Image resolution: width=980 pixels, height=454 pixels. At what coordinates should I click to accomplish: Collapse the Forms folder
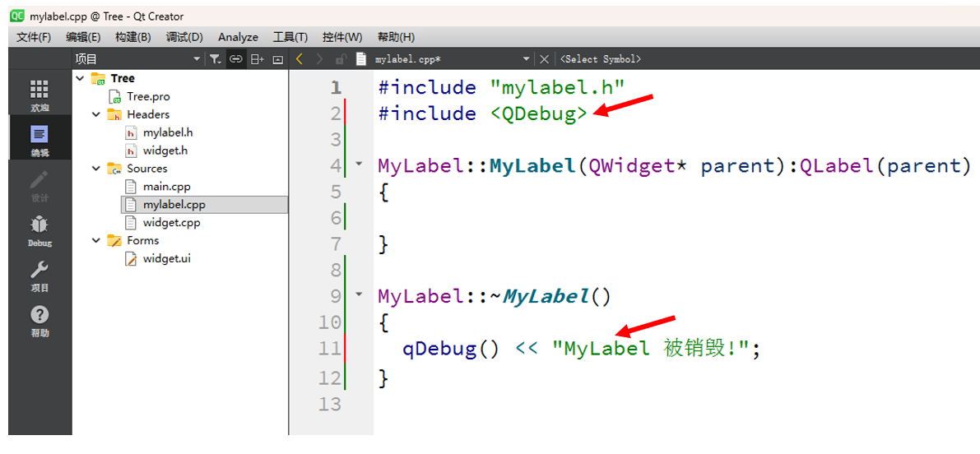(x=95, y=240)
